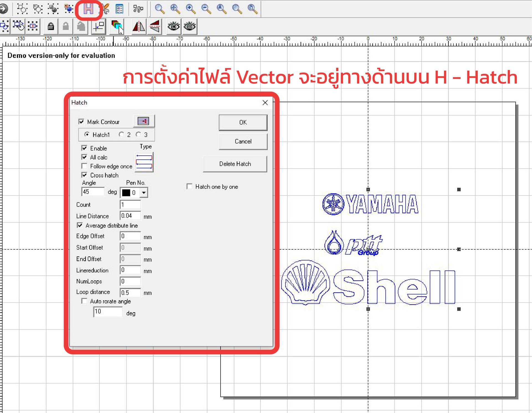Select the Hatch1 radio button
Image resolution: width=532 pixels, height=413 pixels.
(87, 134)
